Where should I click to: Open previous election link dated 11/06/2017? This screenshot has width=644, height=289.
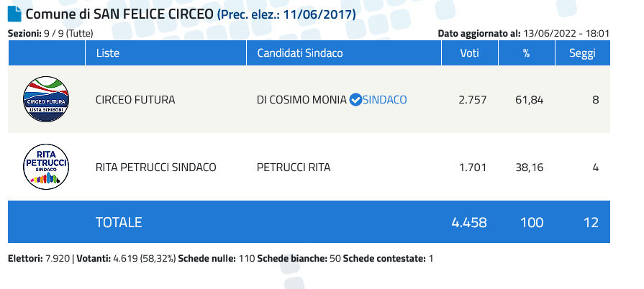pos(286,15)
